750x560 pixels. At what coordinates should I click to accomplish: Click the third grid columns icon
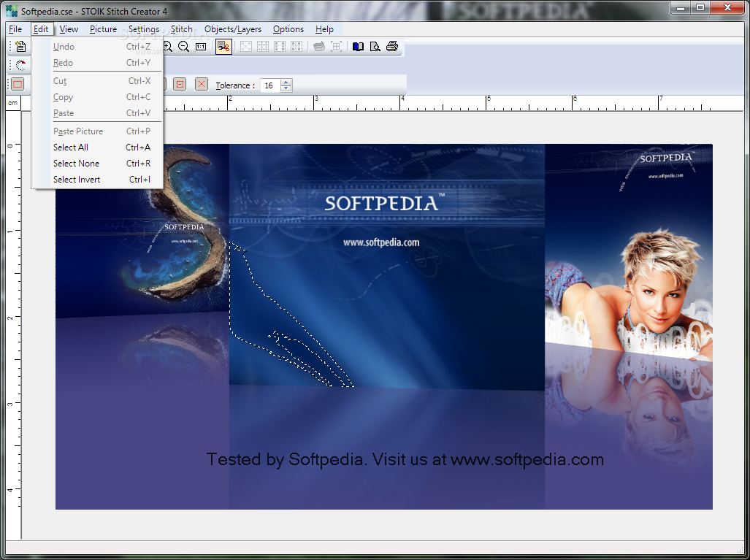point(280,47)
